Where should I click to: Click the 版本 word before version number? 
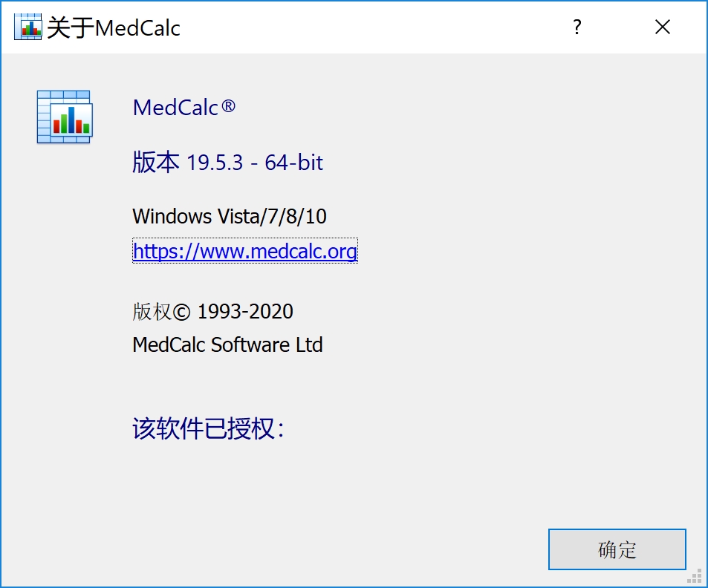(x=156, y=163)
